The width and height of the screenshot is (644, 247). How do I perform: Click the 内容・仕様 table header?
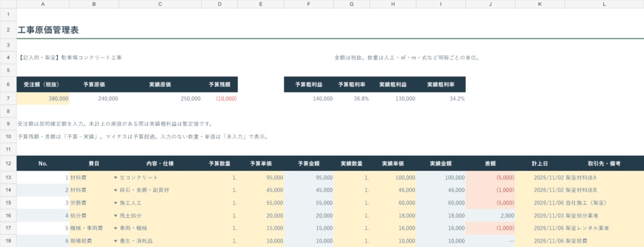click(160, 163)
